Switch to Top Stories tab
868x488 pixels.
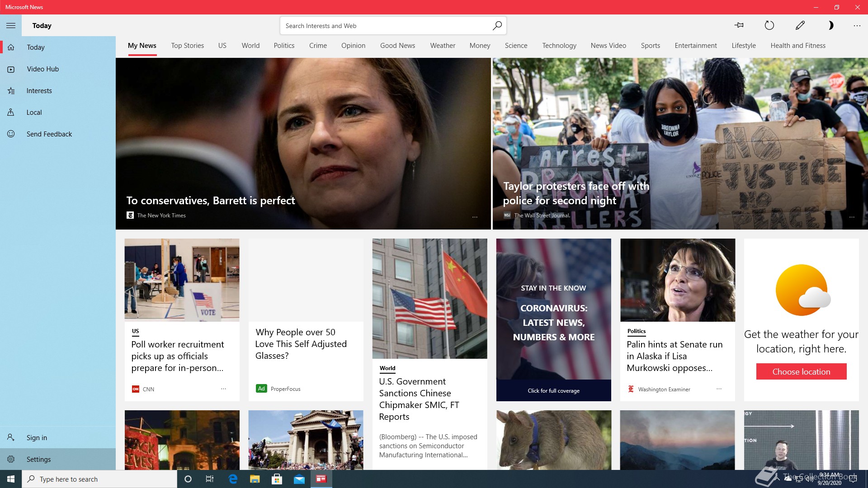pyautogui.click(x=187, y=46)
